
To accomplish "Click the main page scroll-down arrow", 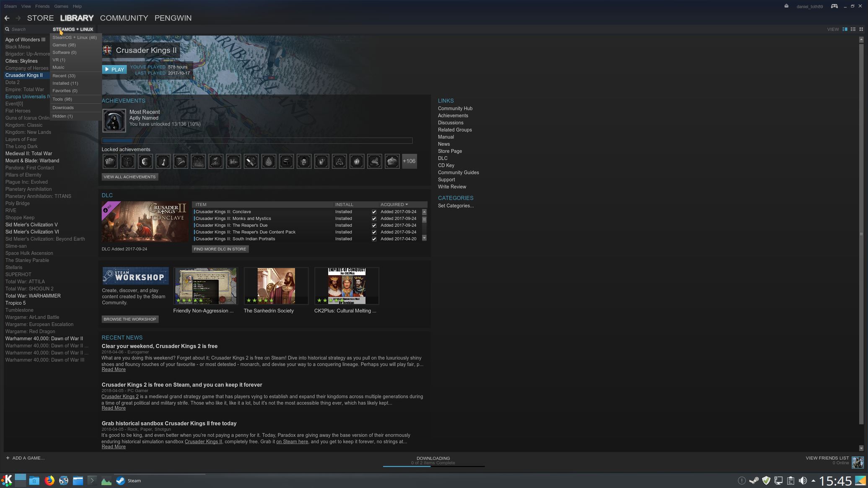I will point(861,448).
